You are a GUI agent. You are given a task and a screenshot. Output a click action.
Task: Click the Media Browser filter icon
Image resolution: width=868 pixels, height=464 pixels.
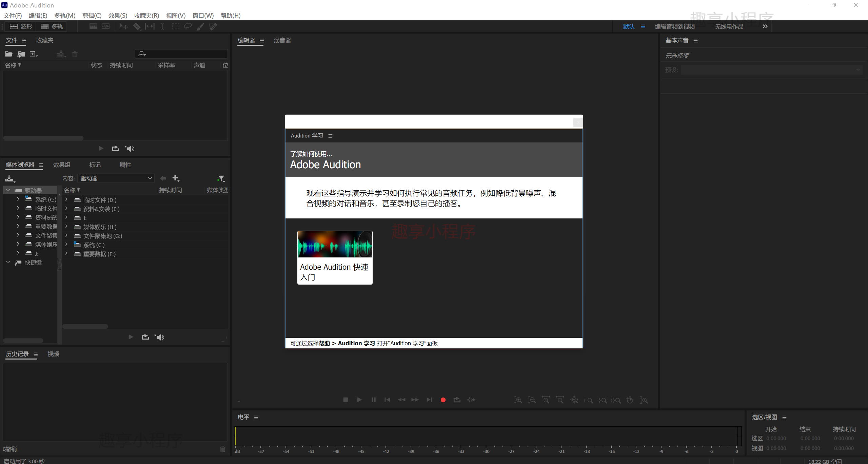pyautogui.click(x=221, y=178)
